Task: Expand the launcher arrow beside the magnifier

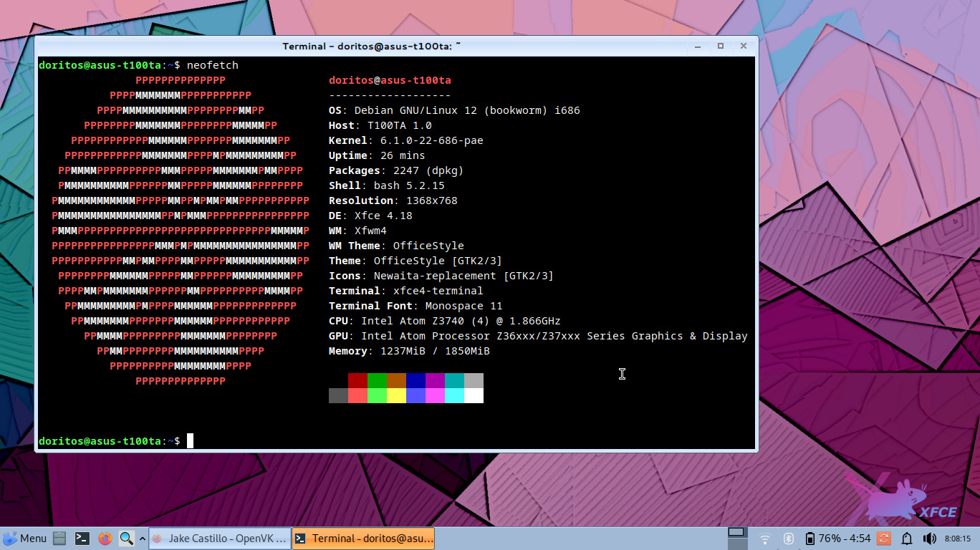Action: point(142,539)
